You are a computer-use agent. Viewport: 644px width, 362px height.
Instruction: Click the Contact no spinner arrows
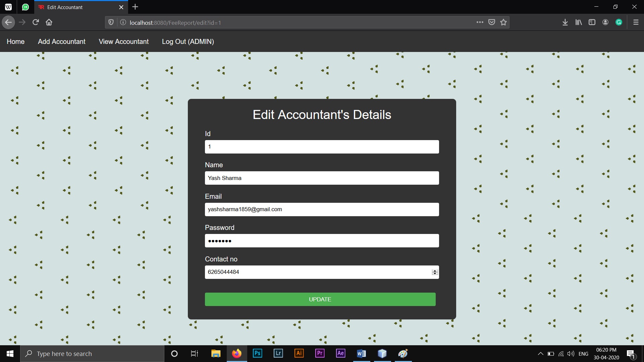click(435, 272)
